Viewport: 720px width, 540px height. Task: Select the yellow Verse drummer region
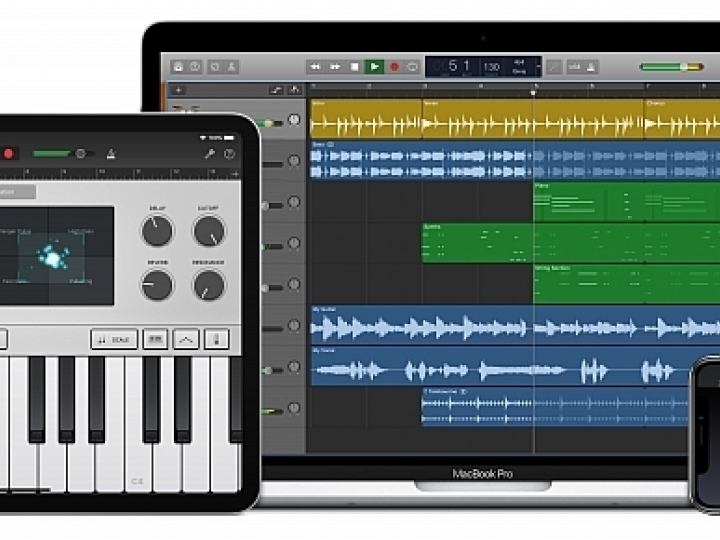click(533, 119)
